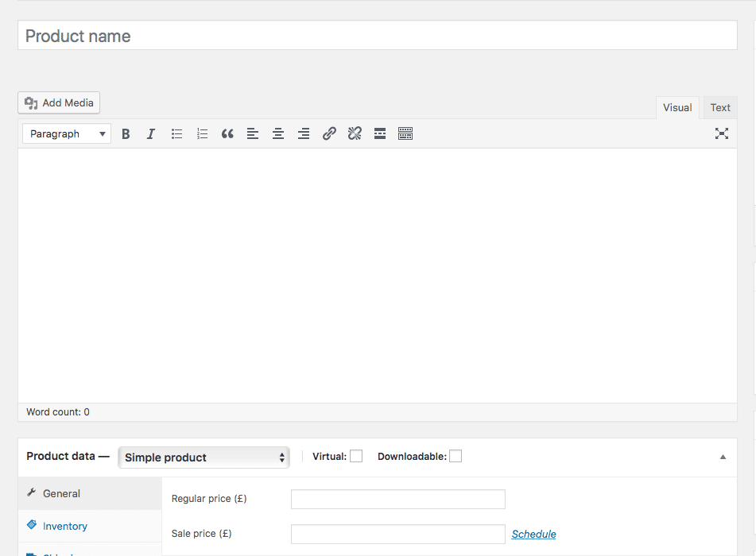Open the Paragraph format dropdown
Screen dimensions: 756x556
(x=67, y=134)
